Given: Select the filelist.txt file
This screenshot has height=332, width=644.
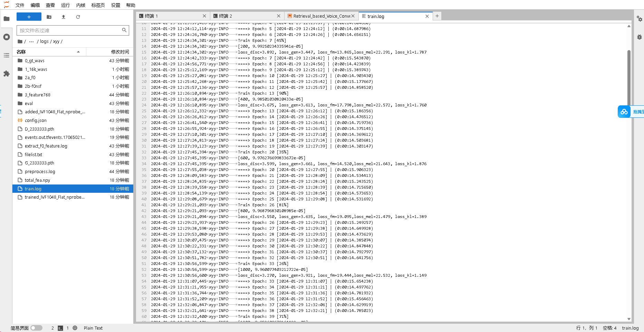Looking at the screenshot, I should (73, 154).
